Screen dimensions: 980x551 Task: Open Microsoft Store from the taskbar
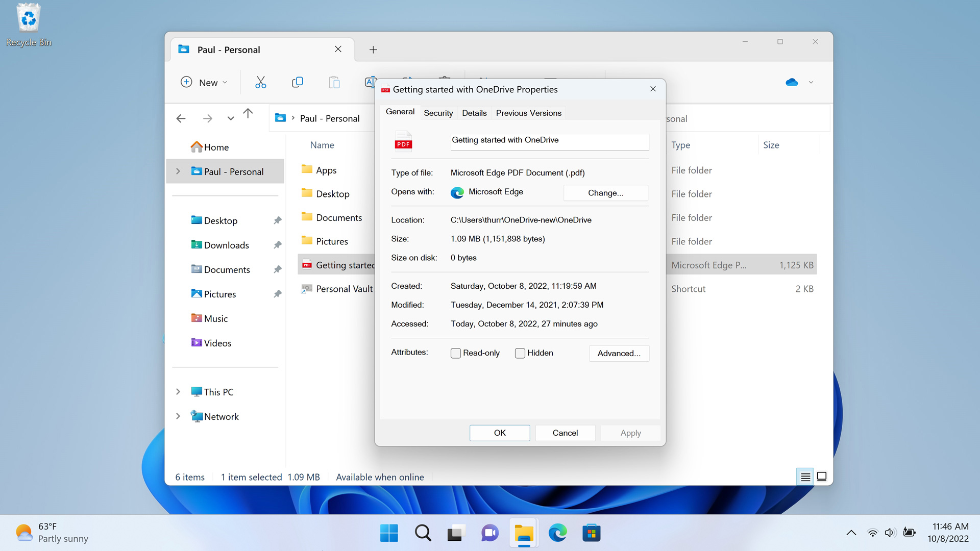[591, 533]
